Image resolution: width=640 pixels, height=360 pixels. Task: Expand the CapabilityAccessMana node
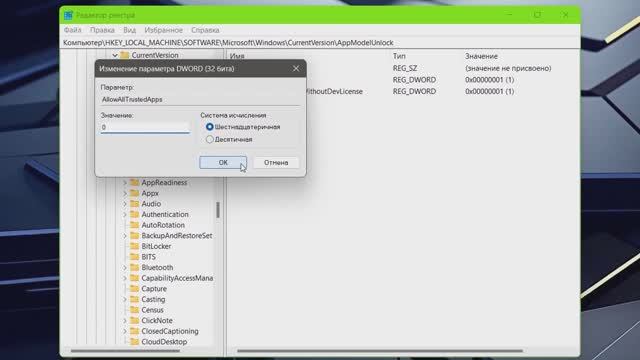(x=125, y=278)
